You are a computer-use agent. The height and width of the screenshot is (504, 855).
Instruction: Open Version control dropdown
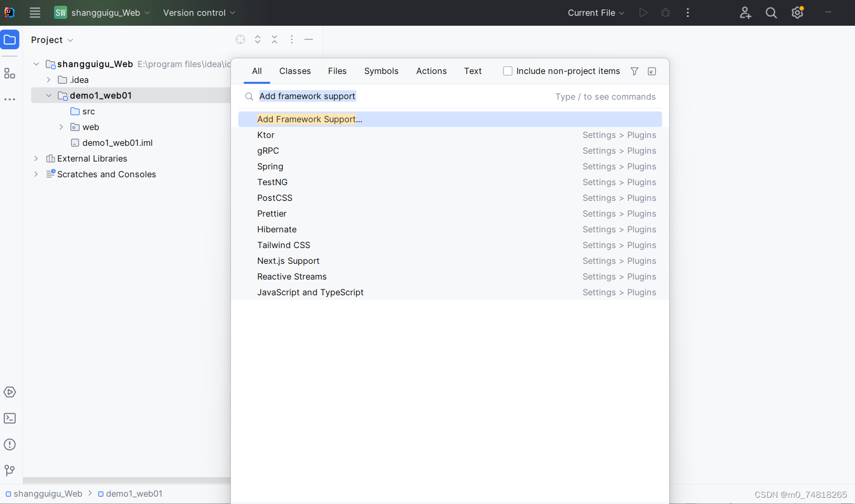pos(199,13)
